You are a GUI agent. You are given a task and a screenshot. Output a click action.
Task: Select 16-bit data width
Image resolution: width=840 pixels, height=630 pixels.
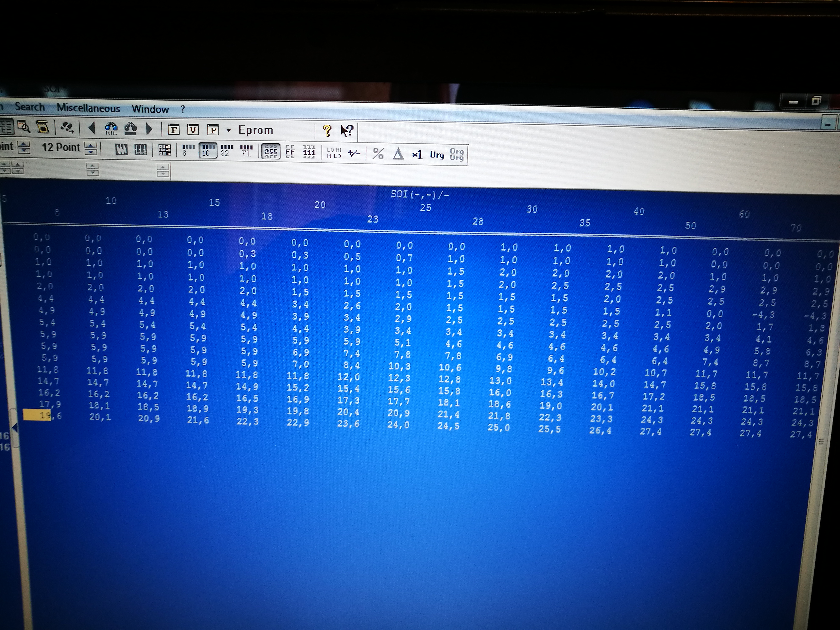pos(208,151)
